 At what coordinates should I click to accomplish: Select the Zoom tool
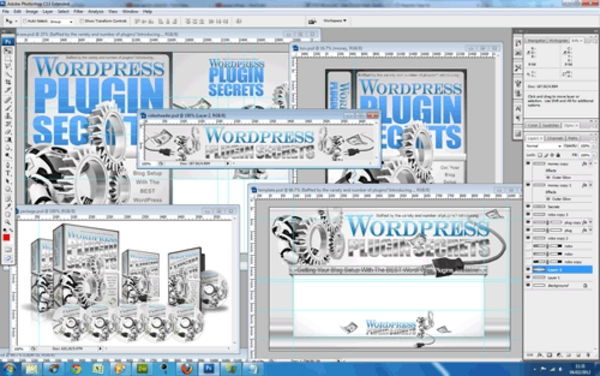pos(8,222)
